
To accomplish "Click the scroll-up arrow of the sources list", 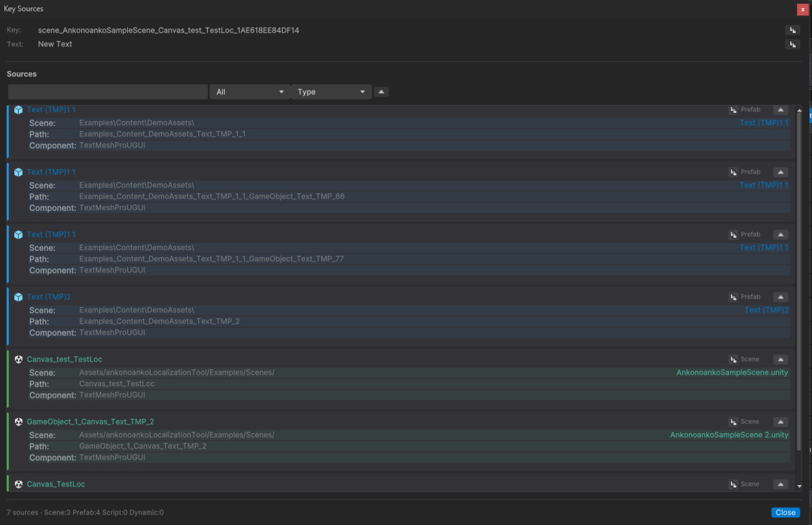I will tap(799, 110).
